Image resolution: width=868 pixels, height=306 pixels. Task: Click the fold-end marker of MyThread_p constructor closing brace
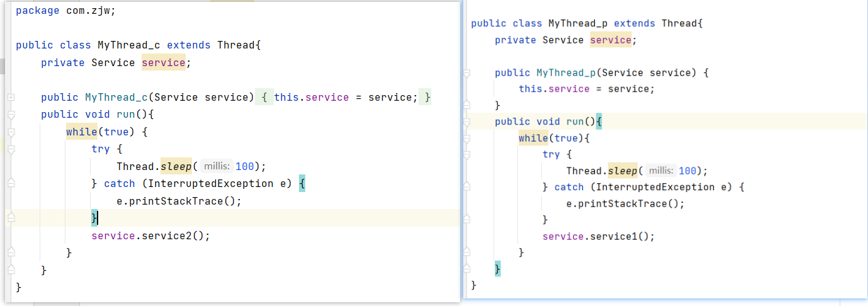click(467, 105)
